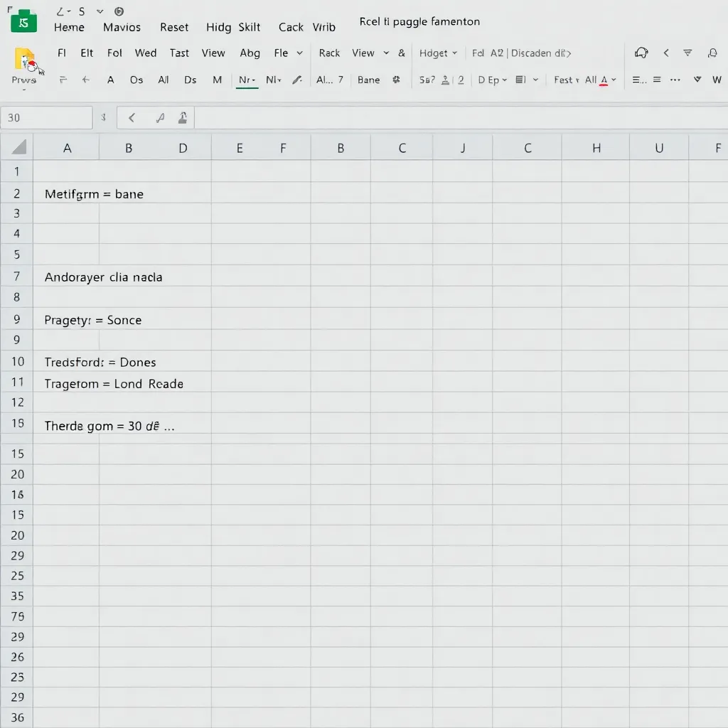Viewport: 728px width, 728px height.
Task: Click the gear icon next to Bane
Action: [396, 80]
